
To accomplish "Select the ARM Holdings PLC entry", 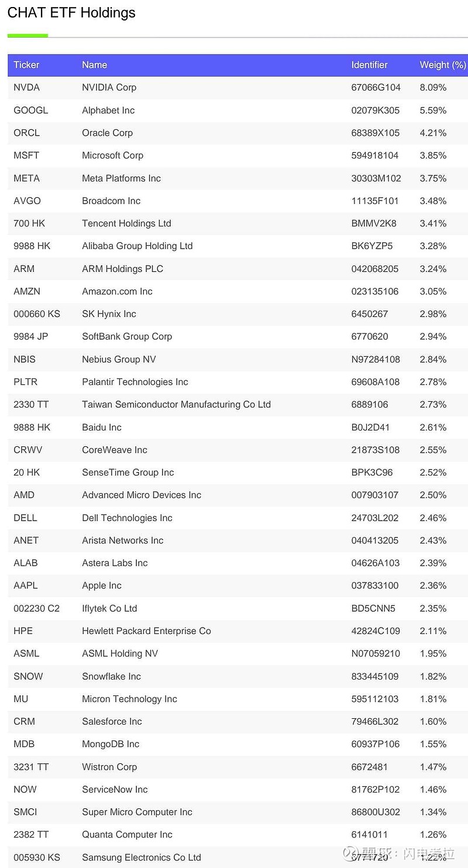I will (x=122, y=269).
